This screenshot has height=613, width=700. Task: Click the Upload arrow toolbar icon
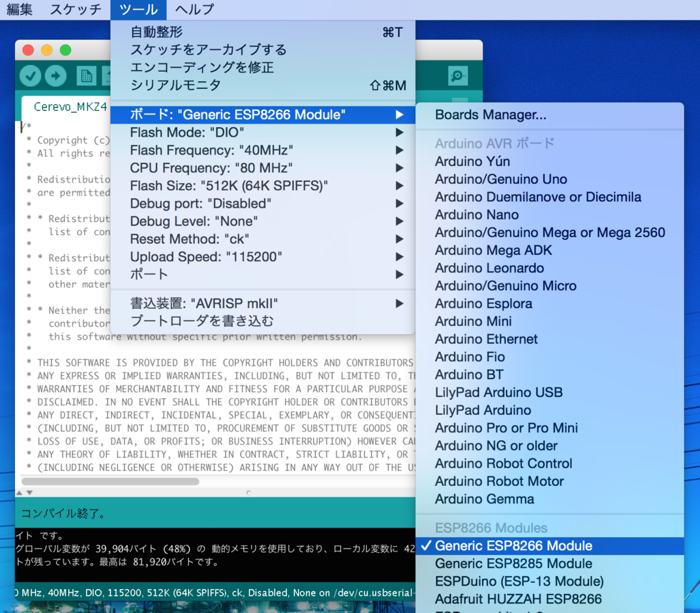point(55,76)
